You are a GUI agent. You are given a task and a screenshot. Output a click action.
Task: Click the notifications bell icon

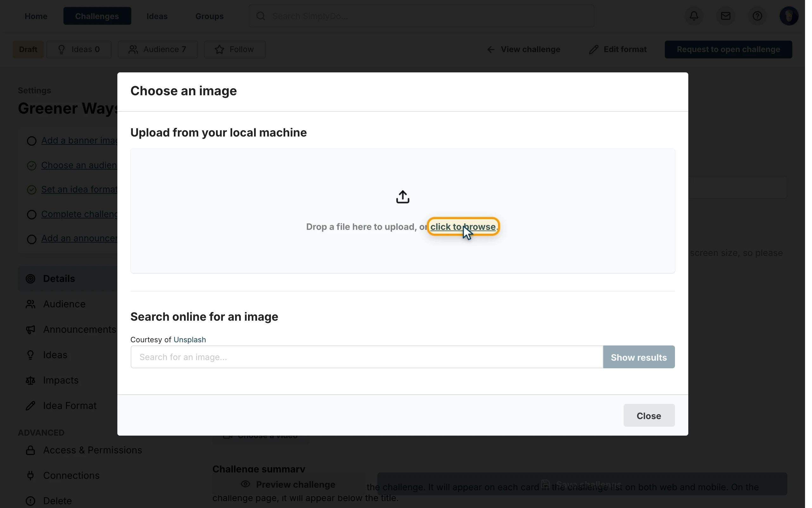click(694, 16)
